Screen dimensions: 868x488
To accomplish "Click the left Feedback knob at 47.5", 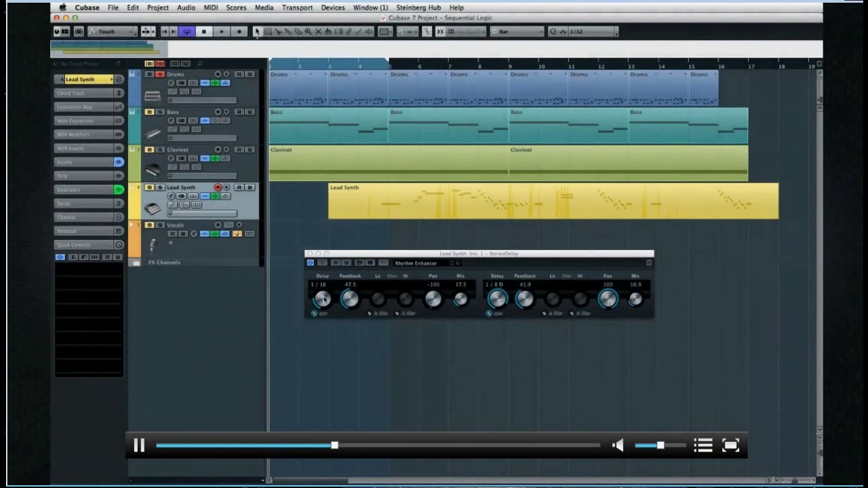I will coord(349,299).
